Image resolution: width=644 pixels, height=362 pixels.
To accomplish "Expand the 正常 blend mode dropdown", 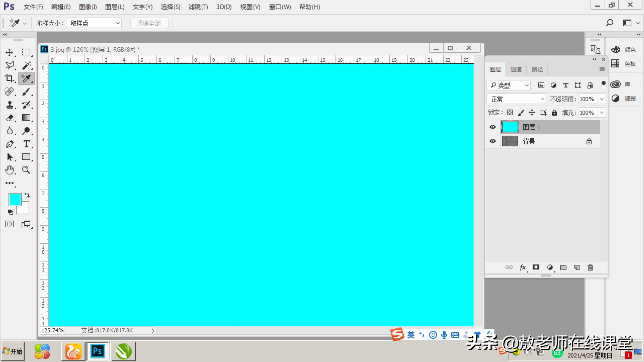I will coord(516,99).
